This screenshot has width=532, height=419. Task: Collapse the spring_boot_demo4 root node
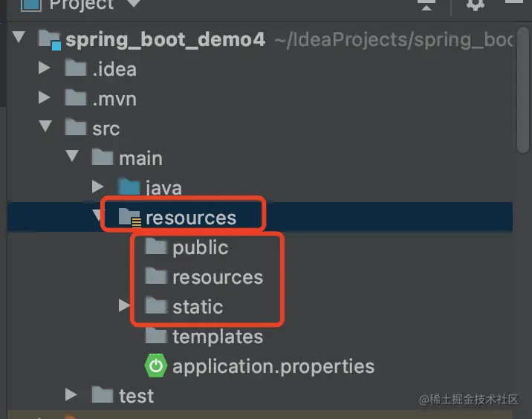point(19,37)
